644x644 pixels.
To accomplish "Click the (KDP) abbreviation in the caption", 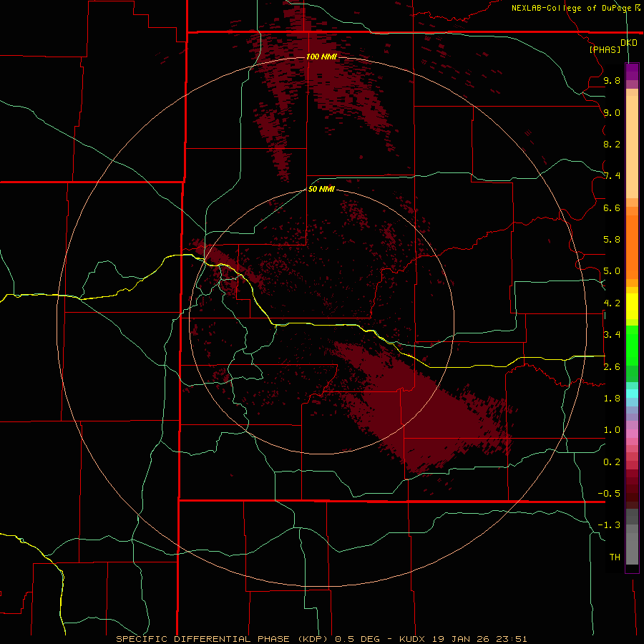I will (313, 639).
